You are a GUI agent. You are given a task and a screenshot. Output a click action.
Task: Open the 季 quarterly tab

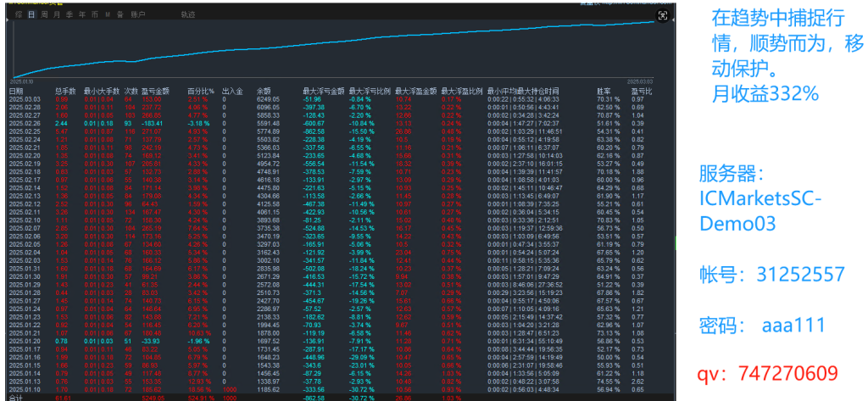point(70,15)
